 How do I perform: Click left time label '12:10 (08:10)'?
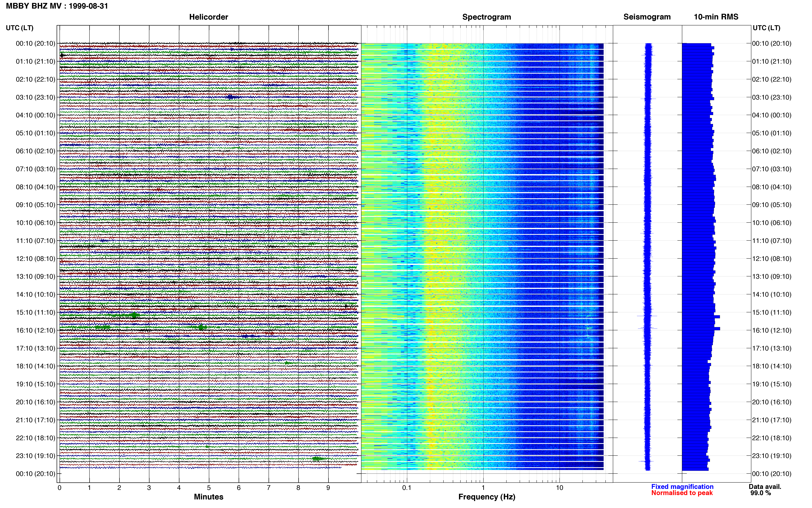tap(36, 259)
